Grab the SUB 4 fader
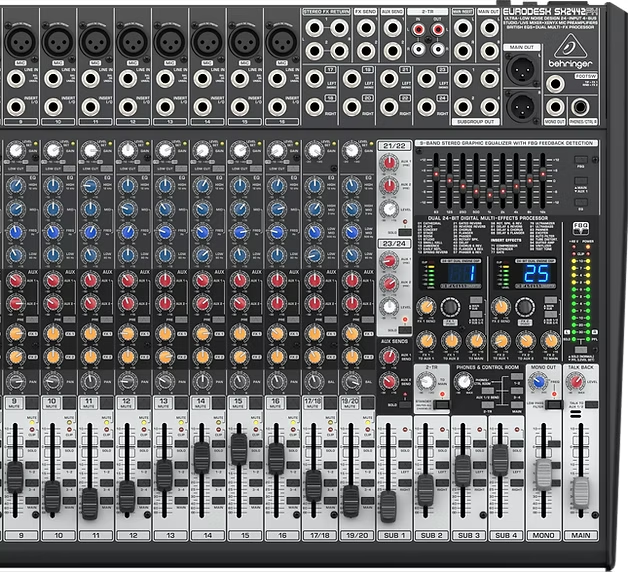628x572 pixels. pos(500,460)
